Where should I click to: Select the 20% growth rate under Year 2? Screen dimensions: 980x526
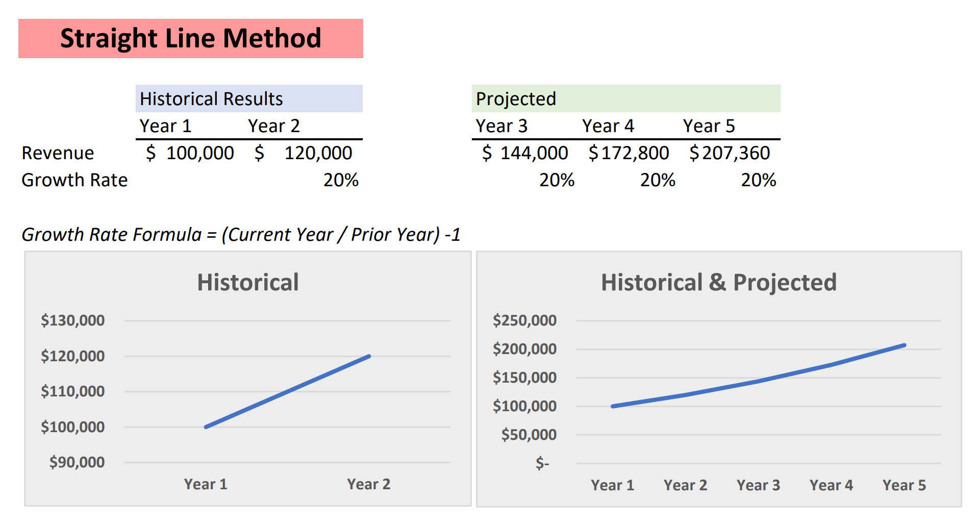tap(341, 180)
